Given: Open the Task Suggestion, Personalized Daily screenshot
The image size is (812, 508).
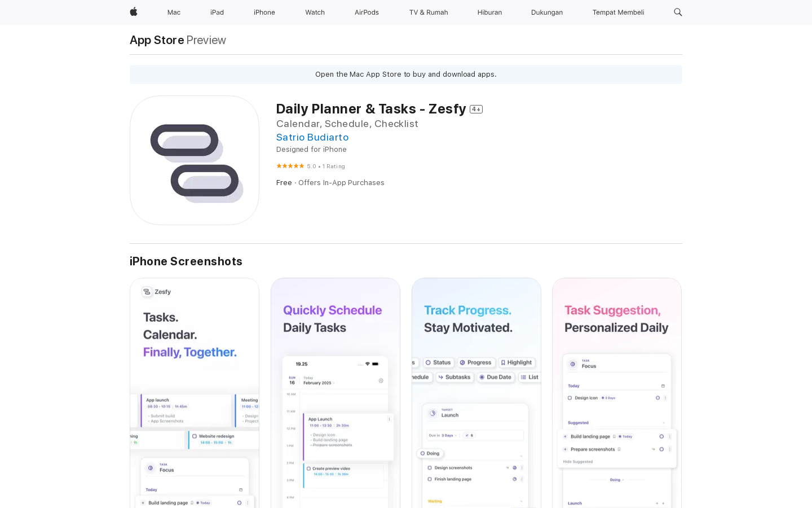Looking at the screenshot, I should pos(617,393).
